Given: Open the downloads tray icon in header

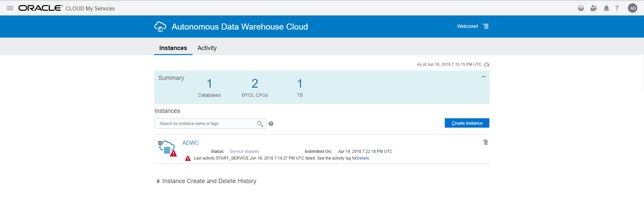Looking at the screenshot, I should (x=581, y=8).
